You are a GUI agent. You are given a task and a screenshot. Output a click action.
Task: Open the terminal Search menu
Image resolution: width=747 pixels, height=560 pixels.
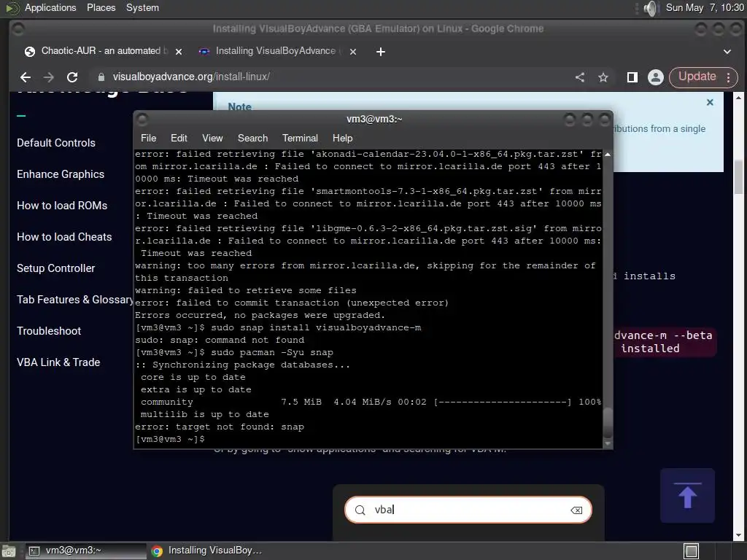[252, 138]
